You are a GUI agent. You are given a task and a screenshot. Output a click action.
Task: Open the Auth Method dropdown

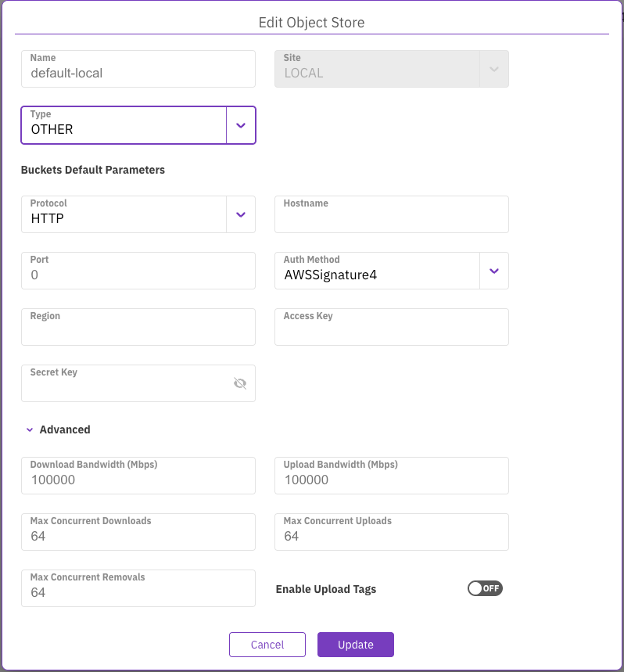pos(493,271)
